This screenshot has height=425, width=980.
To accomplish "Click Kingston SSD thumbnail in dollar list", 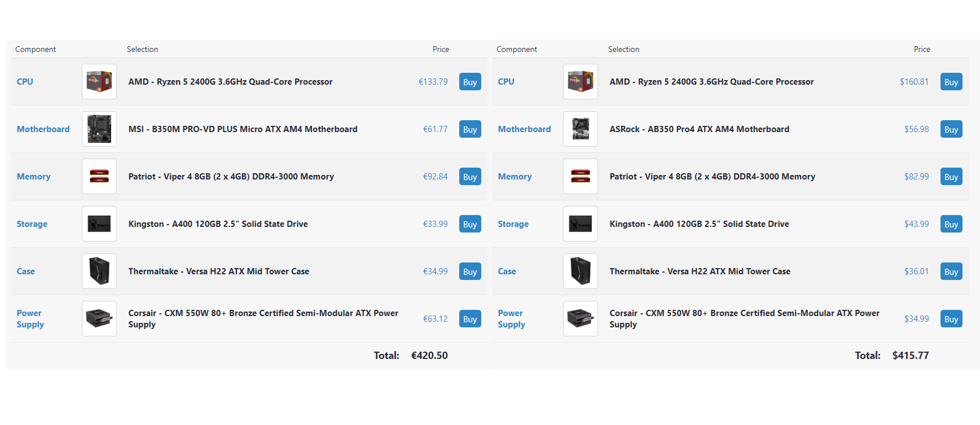I will click(581, 224).
